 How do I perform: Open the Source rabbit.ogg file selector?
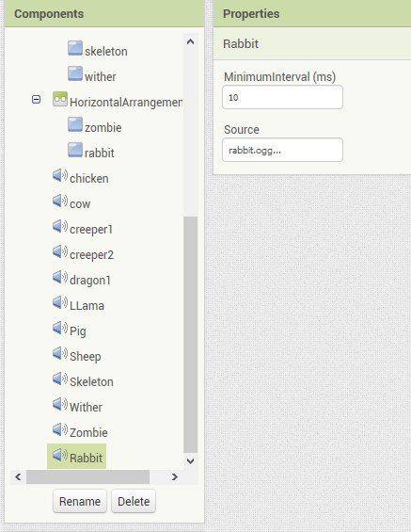coord(282,150)
